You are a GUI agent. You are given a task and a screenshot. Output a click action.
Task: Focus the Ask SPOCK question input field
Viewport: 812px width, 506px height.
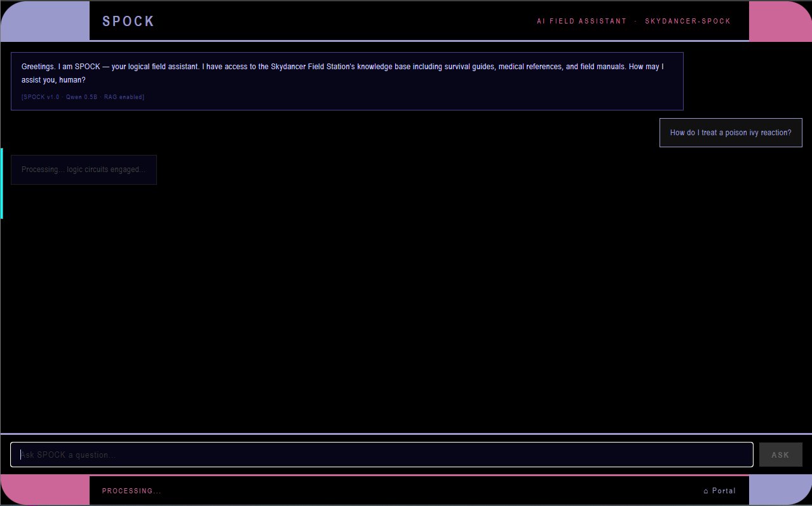[x=381, y=455]
